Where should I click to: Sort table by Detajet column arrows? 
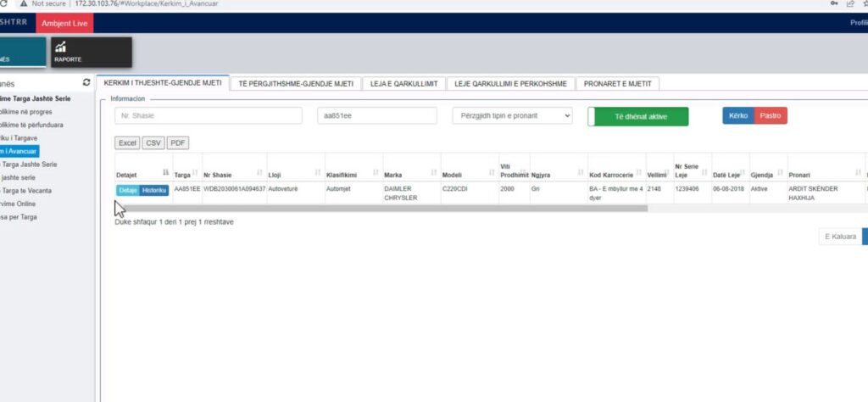coord(164,174)
